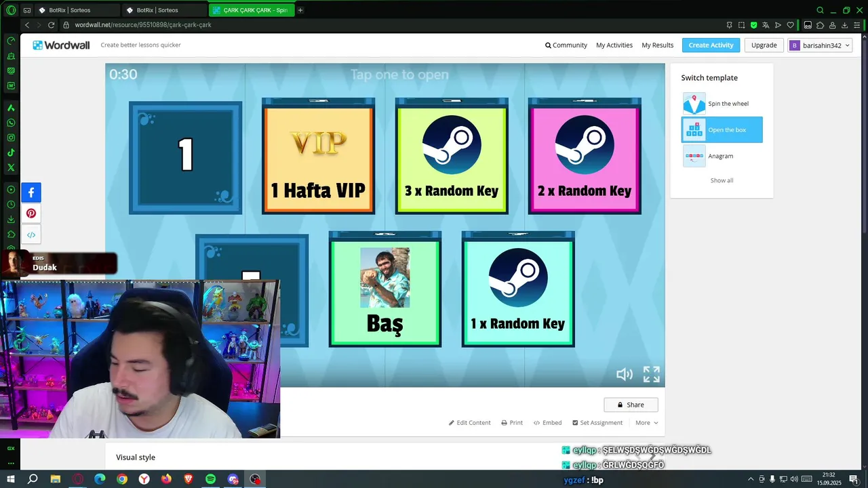Open box number 1
The width and height of the screenshot is (868, 488).
coord(185,157)
